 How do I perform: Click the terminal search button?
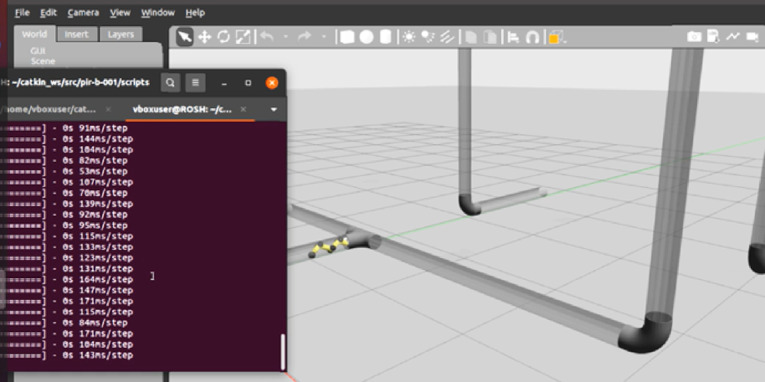[x=170, y=83]
